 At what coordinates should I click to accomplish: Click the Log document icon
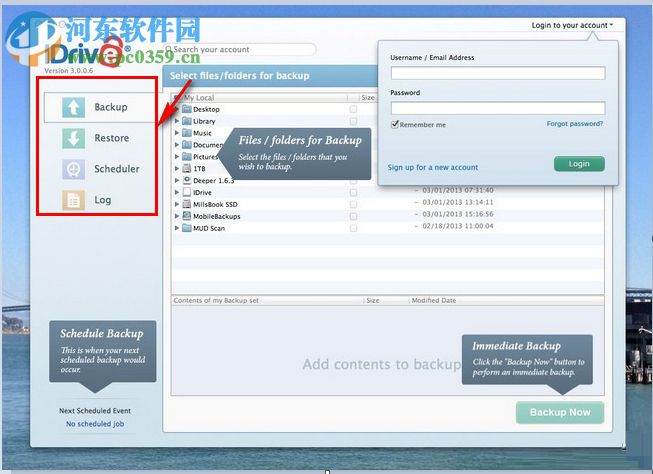click(73, 200)
